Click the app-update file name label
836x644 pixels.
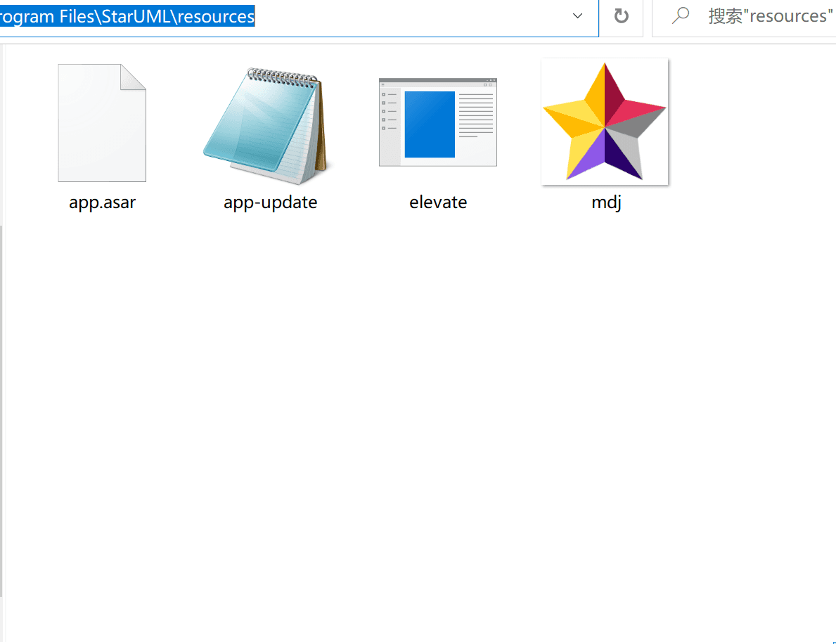point(270,202)
